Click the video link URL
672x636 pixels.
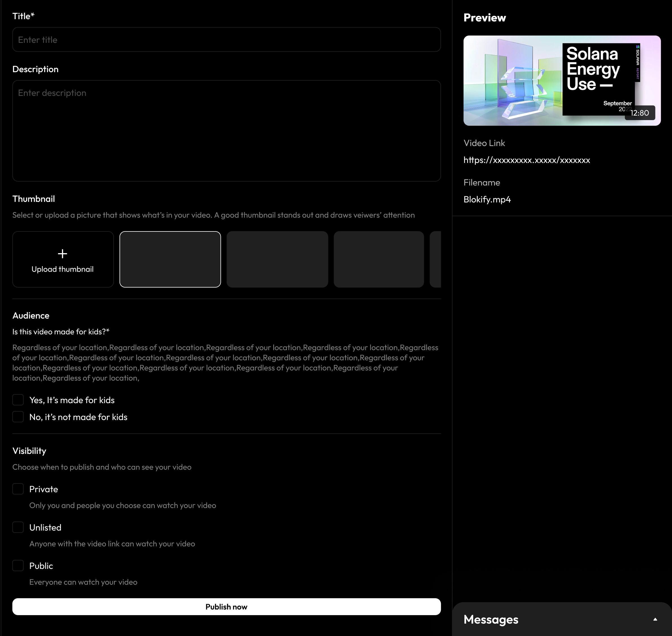[x=526, y=160]
